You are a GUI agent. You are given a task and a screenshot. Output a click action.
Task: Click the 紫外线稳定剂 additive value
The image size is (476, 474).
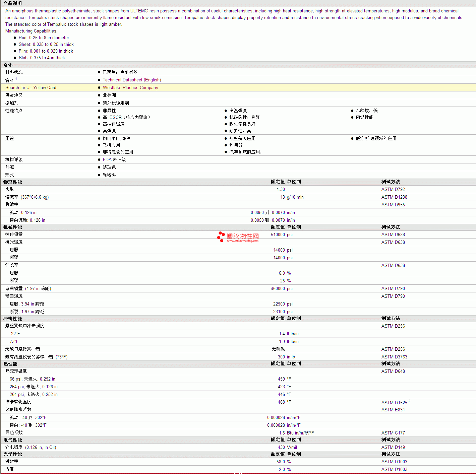[x=116, y=103]
